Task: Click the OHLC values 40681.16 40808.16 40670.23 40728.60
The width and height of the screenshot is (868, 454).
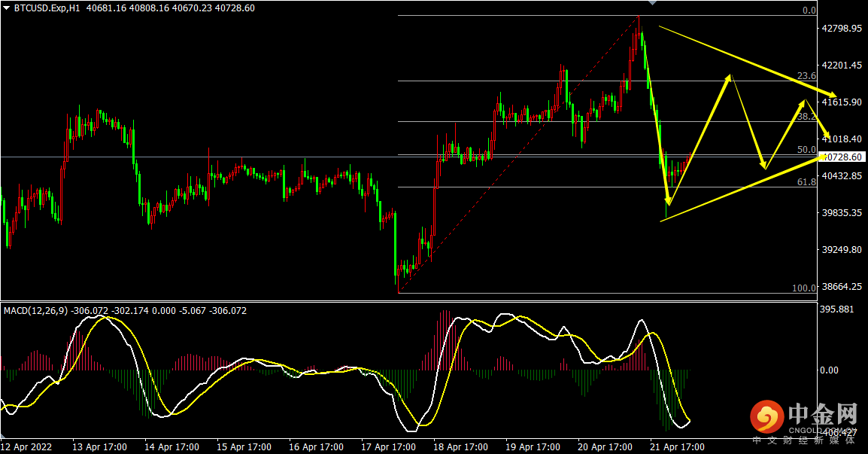Action: (x=171, y=8)
